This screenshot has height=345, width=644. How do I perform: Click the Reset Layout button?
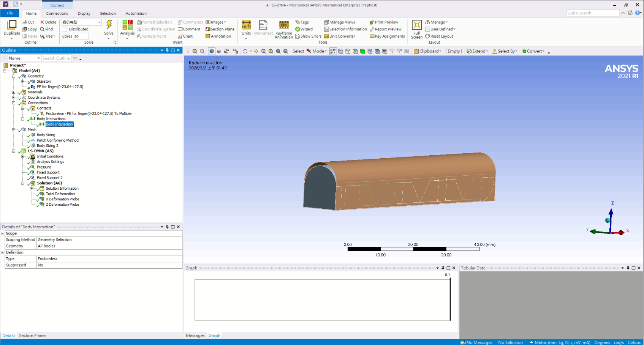[x=439, y=36]
